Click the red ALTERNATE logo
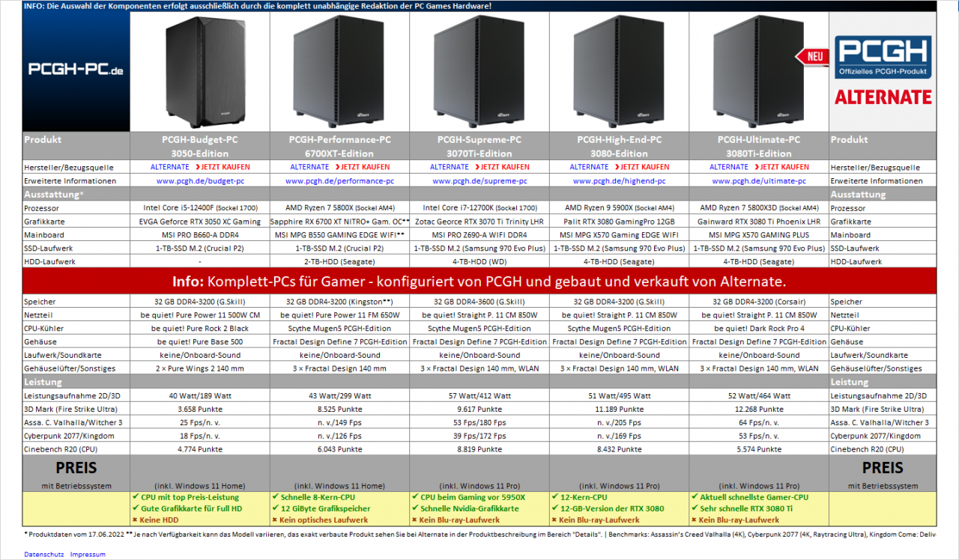The width and height of the screenshot is (959, 560). point(883,97)
